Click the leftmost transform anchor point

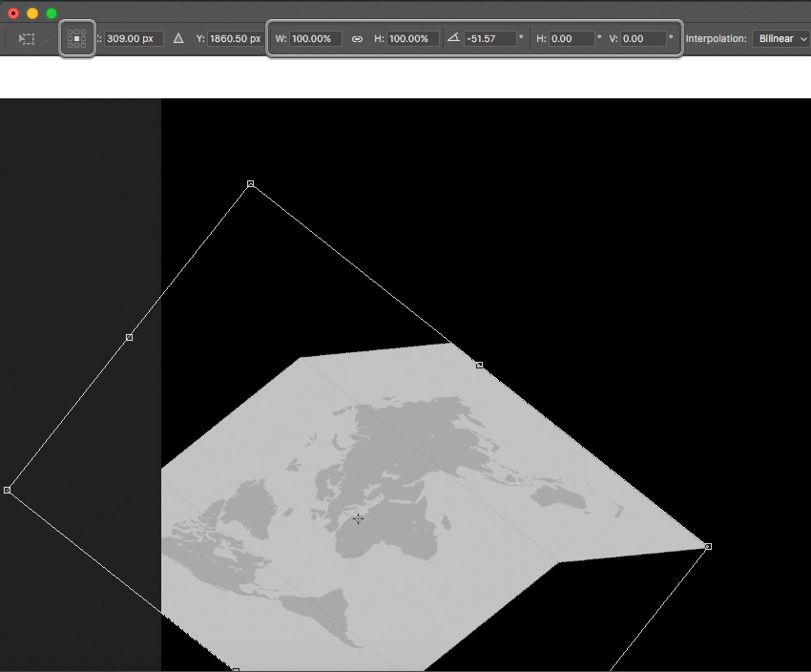coord(8,490)
